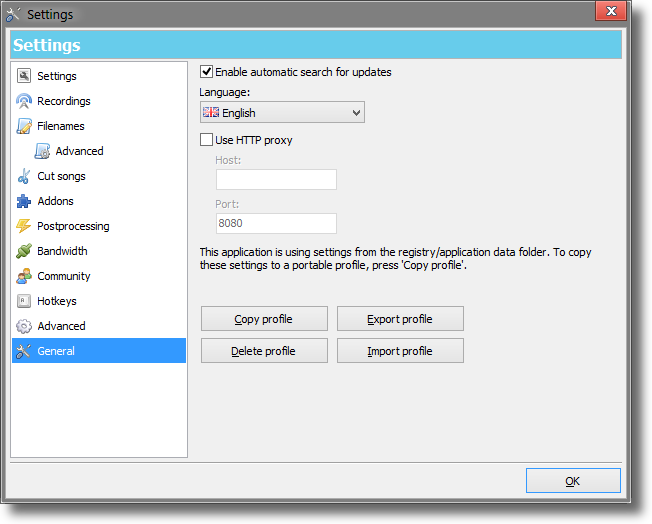Viewport: 652px width, 524px height.
Task: Click inside the proxy Host field
Action: coord(276,180)
